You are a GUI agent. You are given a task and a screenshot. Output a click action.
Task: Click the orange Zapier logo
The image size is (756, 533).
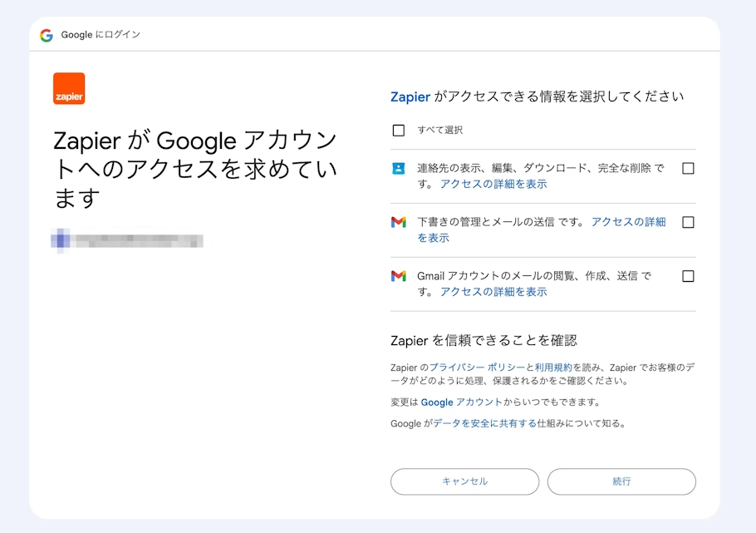pyautogui.click(x=69, y=88)
